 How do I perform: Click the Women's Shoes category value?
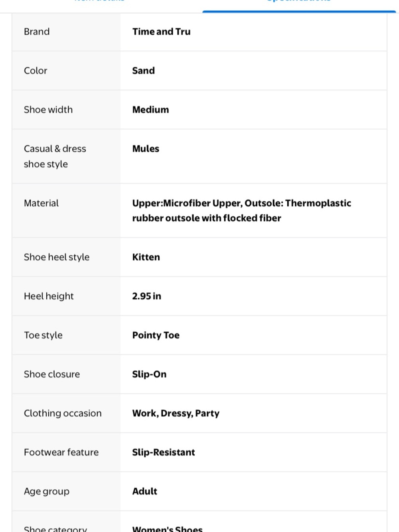(168, 529)
